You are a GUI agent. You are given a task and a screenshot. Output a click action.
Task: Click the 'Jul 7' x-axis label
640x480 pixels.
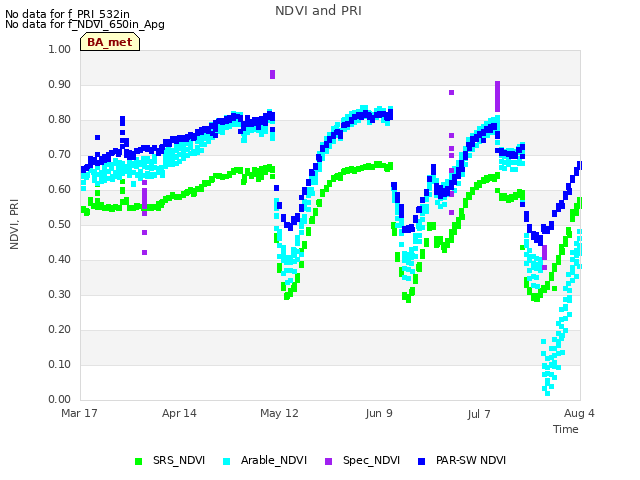tap(479, 414)
